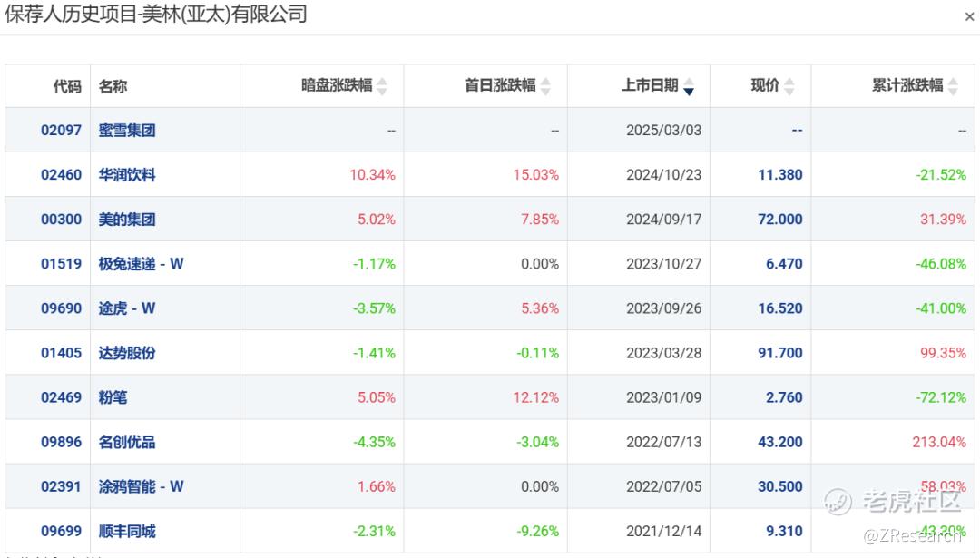The width and height of the screenshot is (980, 558).
Task: Select cumulative change 99.35%
Action: pyautogui.click(x=943, y=353)
